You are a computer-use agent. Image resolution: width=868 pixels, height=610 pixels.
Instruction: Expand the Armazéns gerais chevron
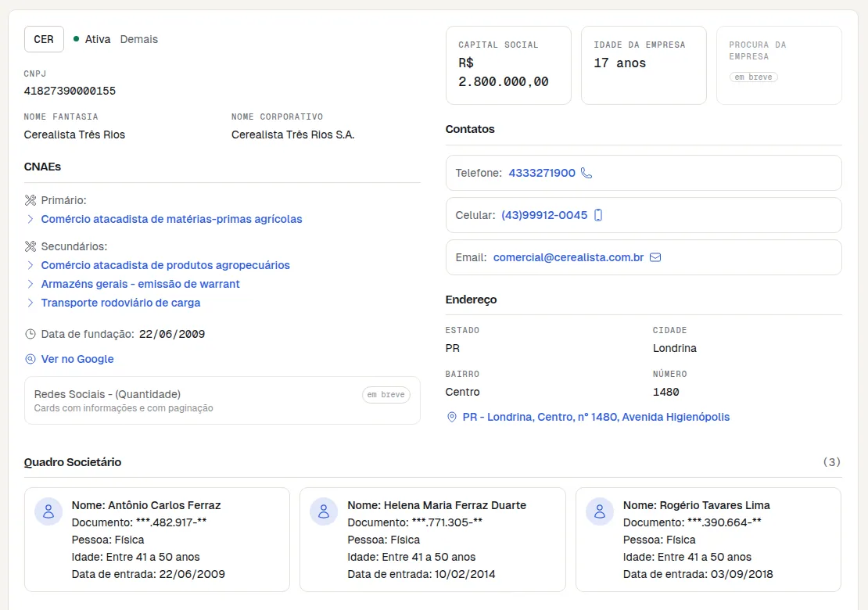pos(30,284)
